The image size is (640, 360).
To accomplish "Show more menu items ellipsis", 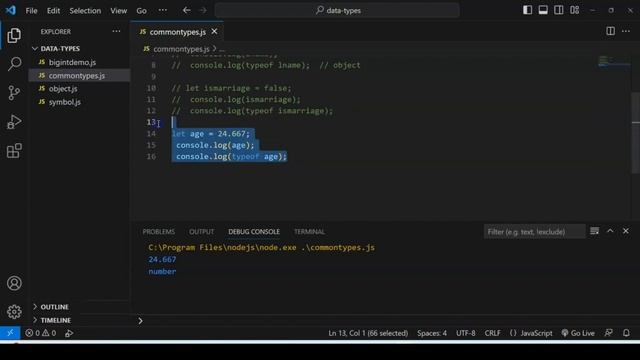I will pyautogui.click(x=162, y=10).
